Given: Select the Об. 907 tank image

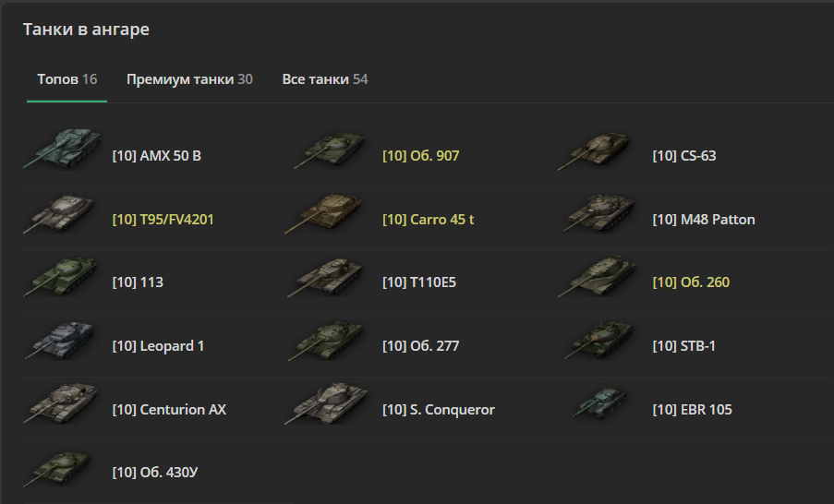Looking at the screenshot, I should point(332,152).
